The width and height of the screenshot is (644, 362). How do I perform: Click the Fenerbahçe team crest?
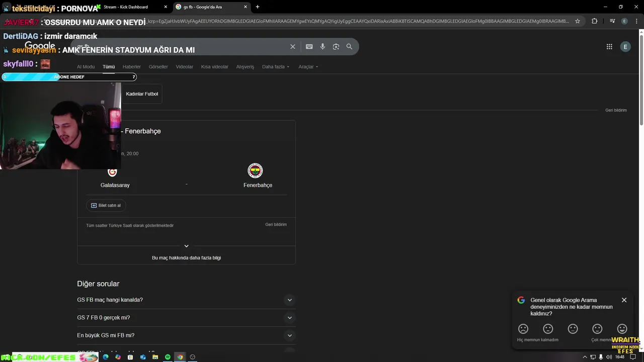[255, 171]
